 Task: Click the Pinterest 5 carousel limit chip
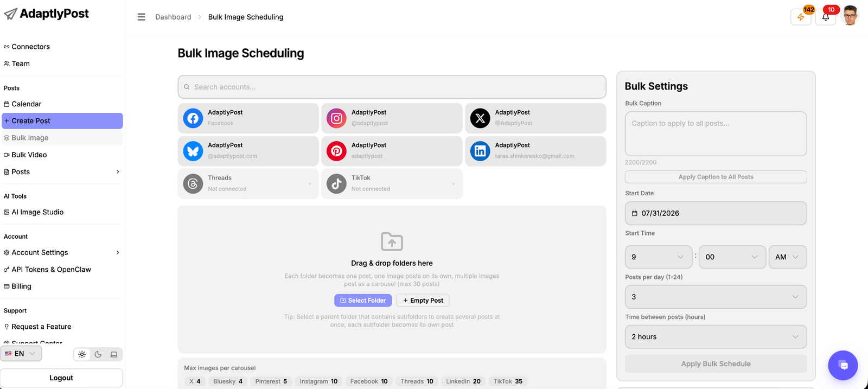[271, 381]
